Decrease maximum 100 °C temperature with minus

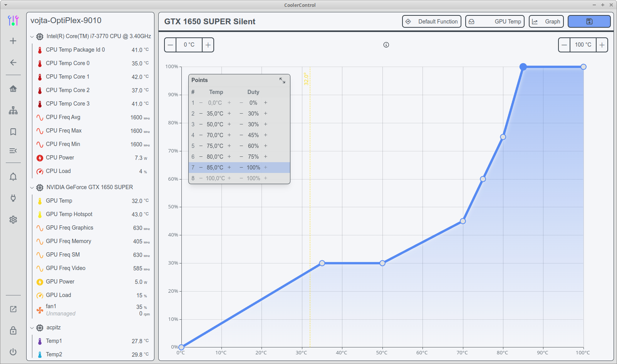coord(564,45)
